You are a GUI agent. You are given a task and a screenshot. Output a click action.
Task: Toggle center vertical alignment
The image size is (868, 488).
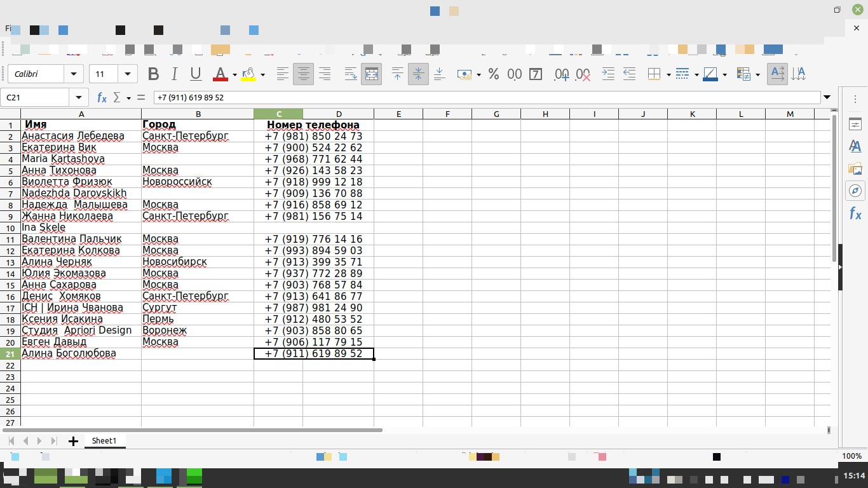click(x=418, y=74)
